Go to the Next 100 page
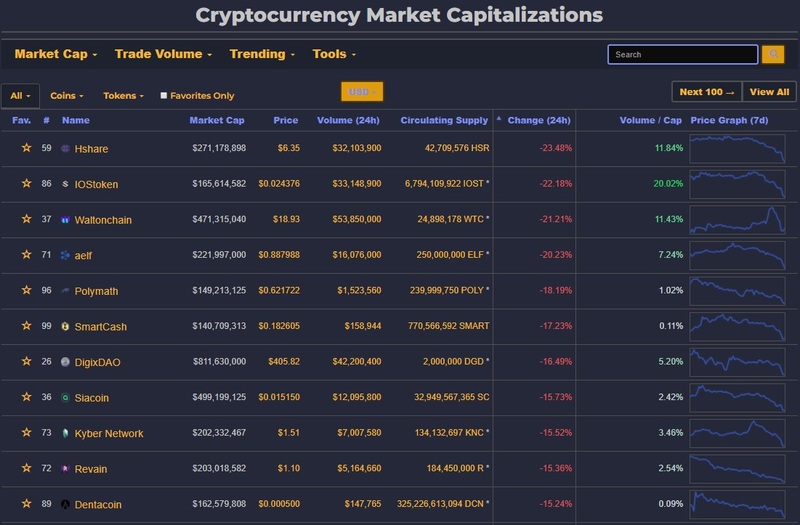The height and width of the screenshot is (525, 800). (x=707, y=92)
